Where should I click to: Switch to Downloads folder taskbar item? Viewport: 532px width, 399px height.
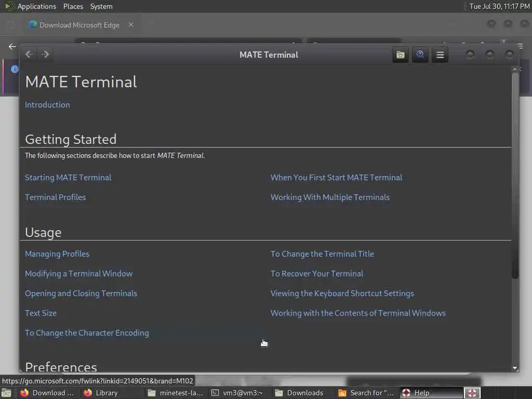[x=299, y=393]
